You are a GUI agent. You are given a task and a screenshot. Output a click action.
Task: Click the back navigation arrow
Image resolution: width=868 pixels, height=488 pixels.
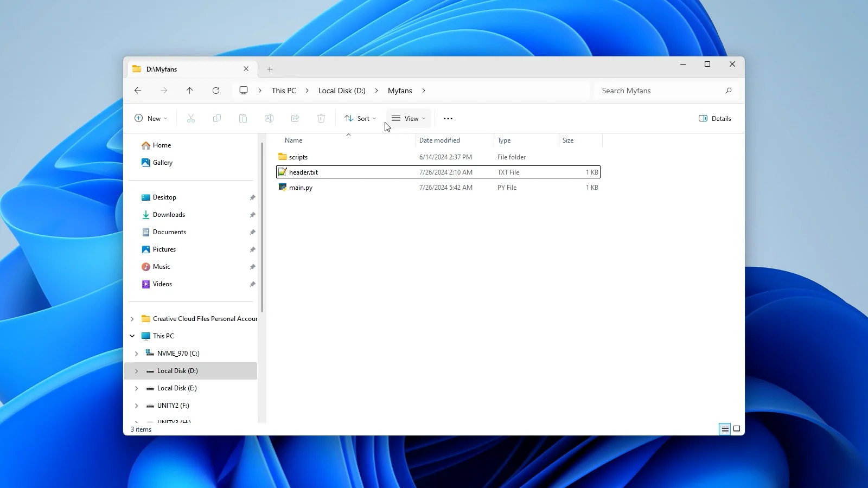tap(138, 91)
